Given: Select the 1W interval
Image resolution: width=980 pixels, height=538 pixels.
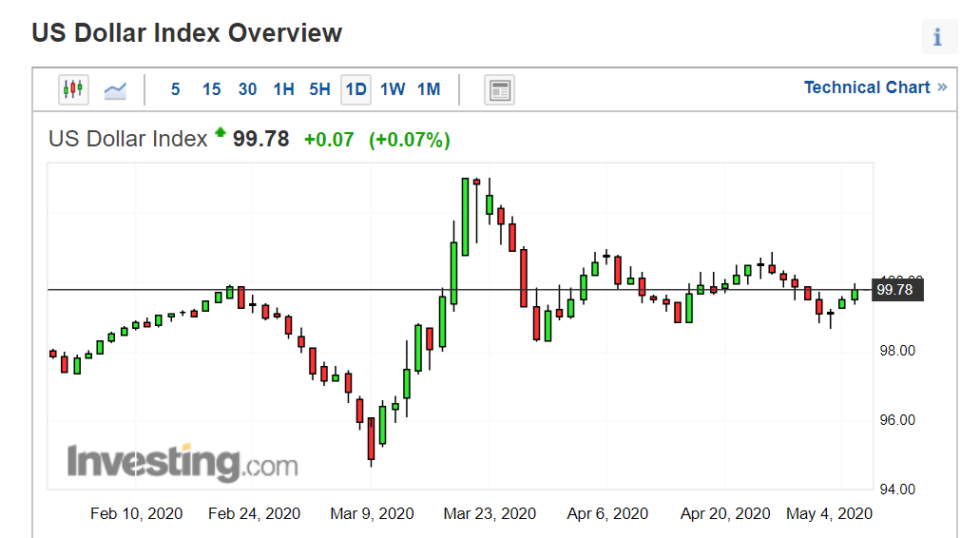Looking at the screenshot, I should 393,89.
